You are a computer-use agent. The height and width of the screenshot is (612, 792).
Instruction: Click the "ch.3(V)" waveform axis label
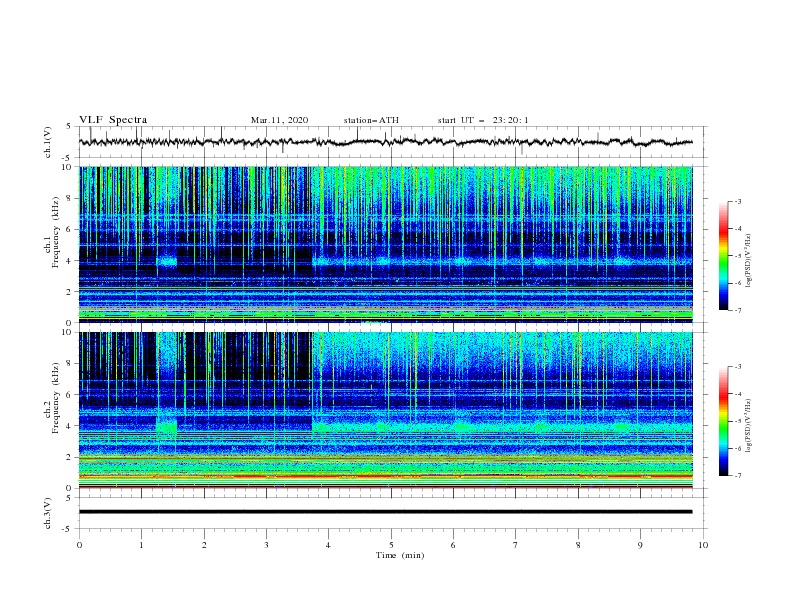click(x=48, y=513)
